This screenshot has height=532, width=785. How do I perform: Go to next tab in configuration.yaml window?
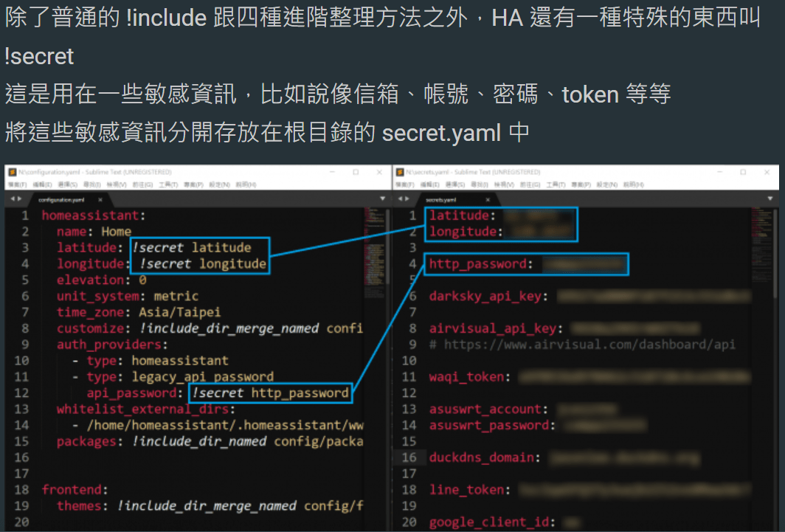19,199
